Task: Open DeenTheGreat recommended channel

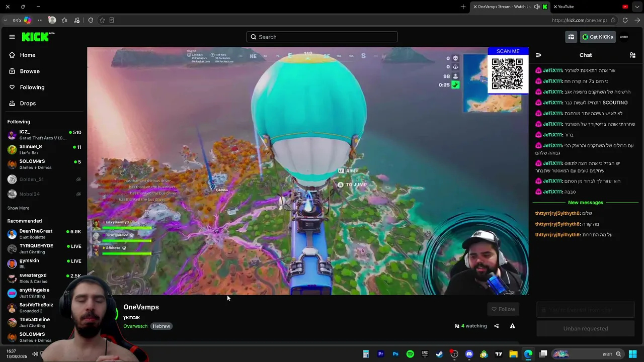Action: 44,234
